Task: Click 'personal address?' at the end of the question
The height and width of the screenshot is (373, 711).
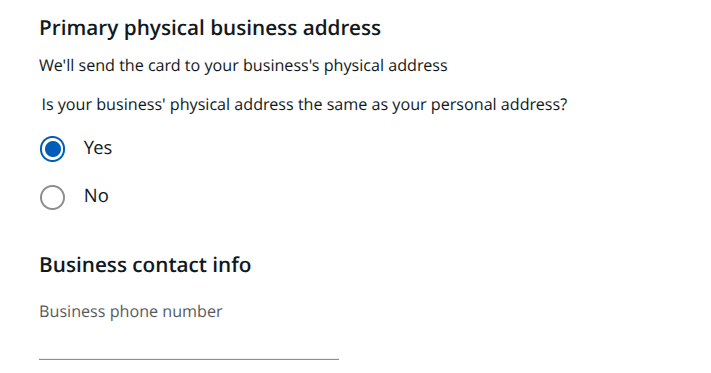Action: tap(499, 105)
